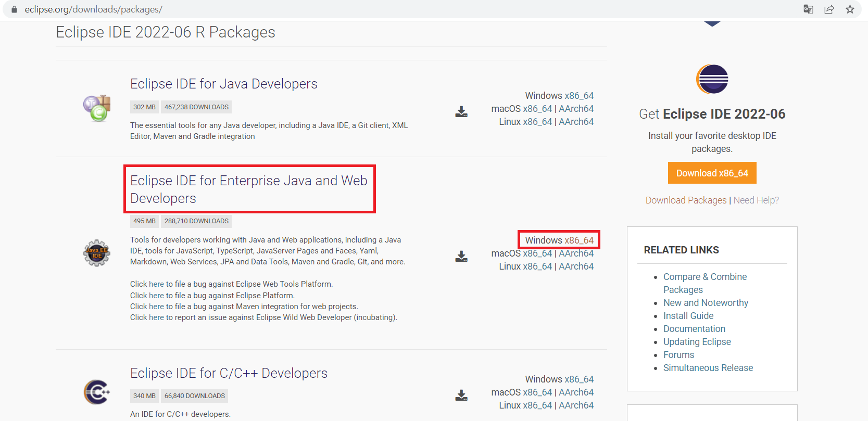Click 'here' link for Maven integration bug

pos(156,307)
